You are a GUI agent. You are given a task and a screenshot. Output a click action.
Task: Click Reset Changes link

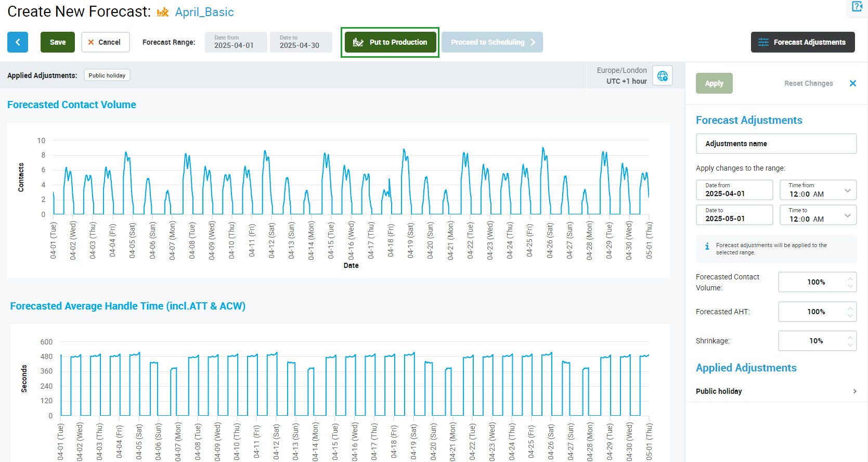pos(808,83)
